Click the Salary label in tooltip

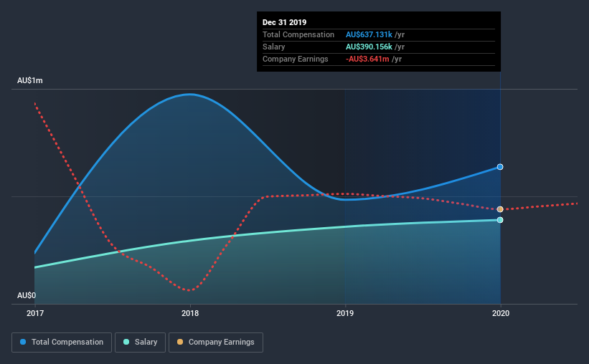[x=273, y=47]
